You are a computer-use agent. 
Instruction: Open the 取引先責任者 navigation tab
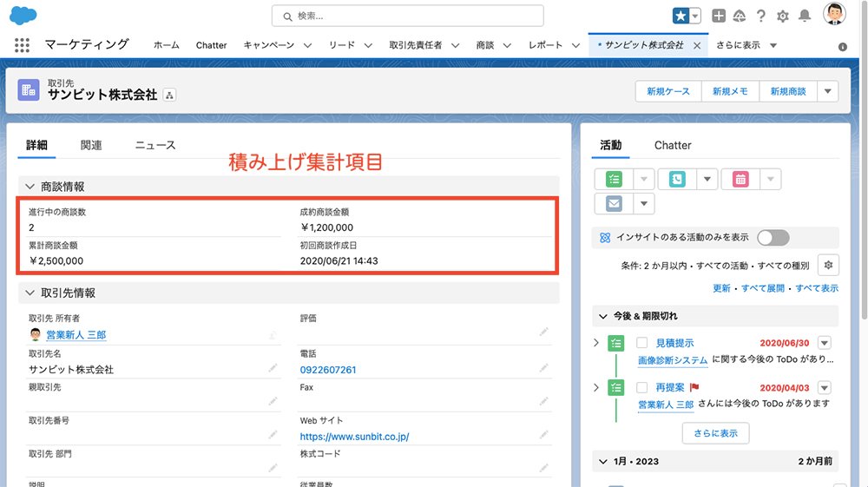point(416,45)
